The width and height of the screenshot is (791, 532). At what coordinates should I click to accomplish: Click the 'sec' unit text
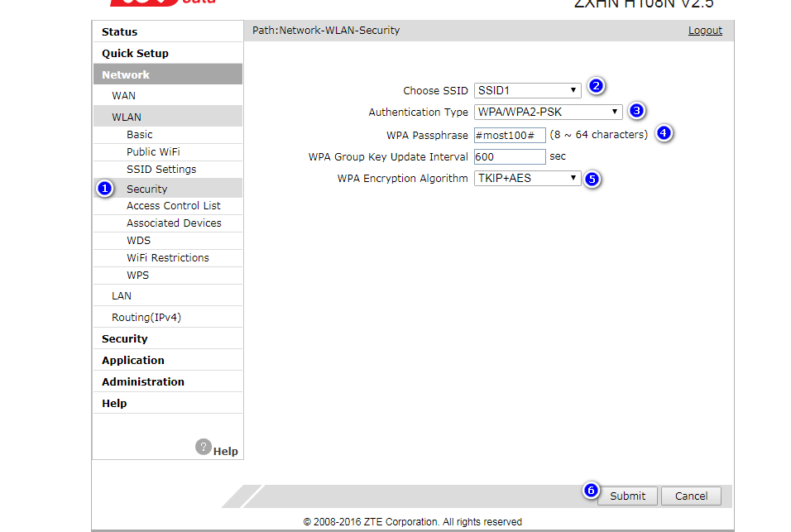click(558, 157)
